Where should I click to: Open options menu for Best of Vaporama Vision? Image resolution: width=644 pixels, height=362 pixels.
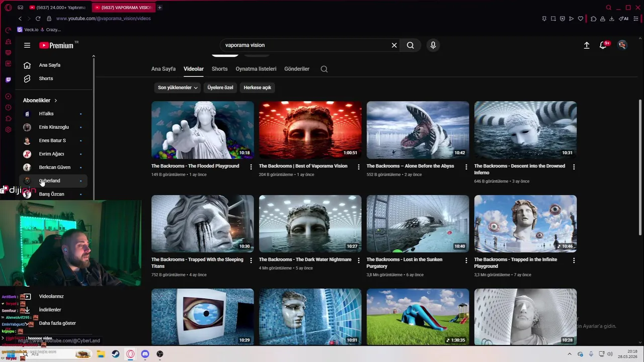(359, 167)
